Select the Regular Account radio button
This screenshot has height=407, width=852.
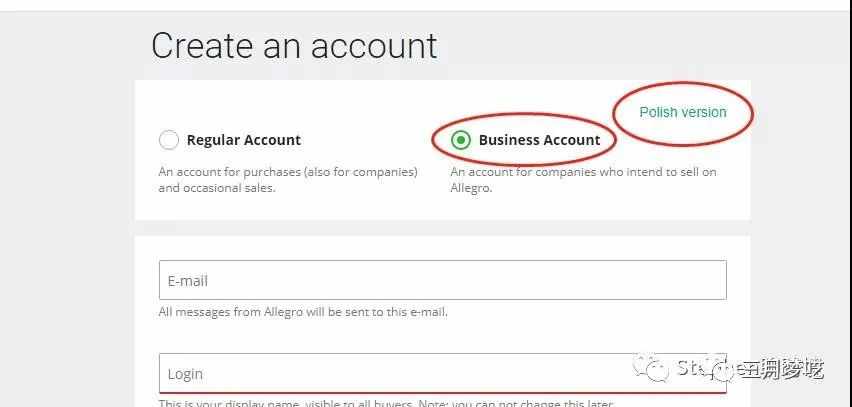click(169, 140)
